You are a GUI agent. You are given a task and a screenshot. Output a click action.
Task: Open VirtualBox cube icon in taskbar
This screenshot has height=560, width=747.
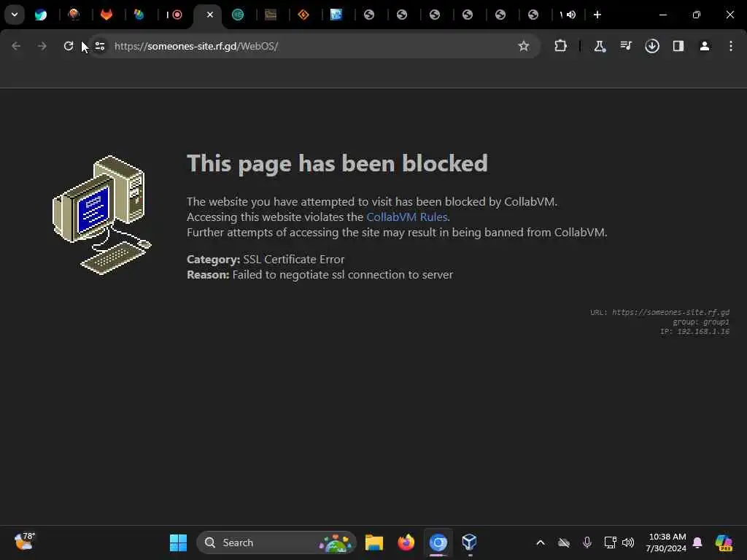pyautogui.click(x=469, y=542)
